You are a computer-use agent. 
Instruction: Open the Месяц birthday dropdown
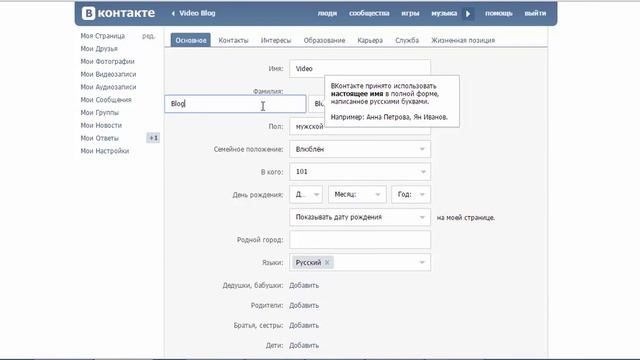357,194
